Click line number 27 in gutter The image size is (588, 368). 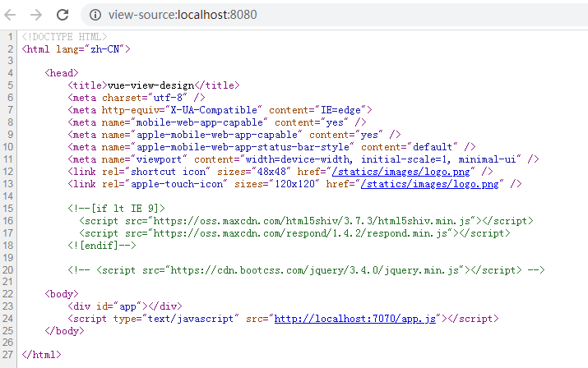point(7,355)
